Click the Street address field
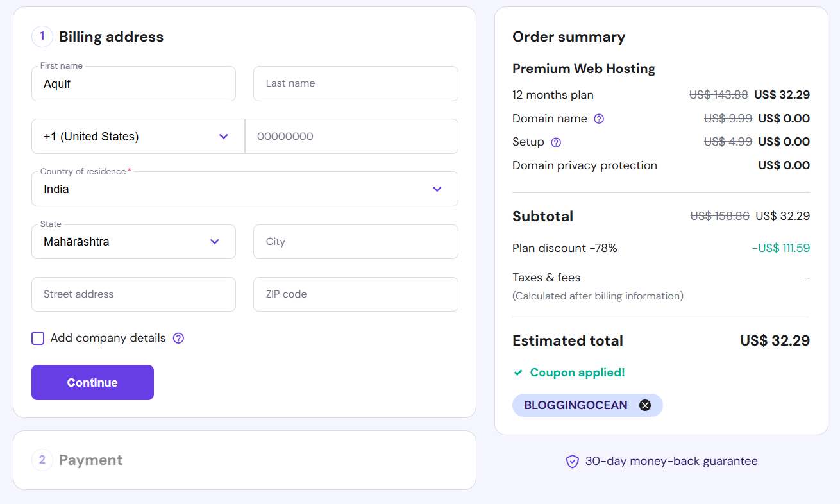Image resolution: width=840 pixels, height=504 pixels. pyautogui.click(x=133, y=294)
